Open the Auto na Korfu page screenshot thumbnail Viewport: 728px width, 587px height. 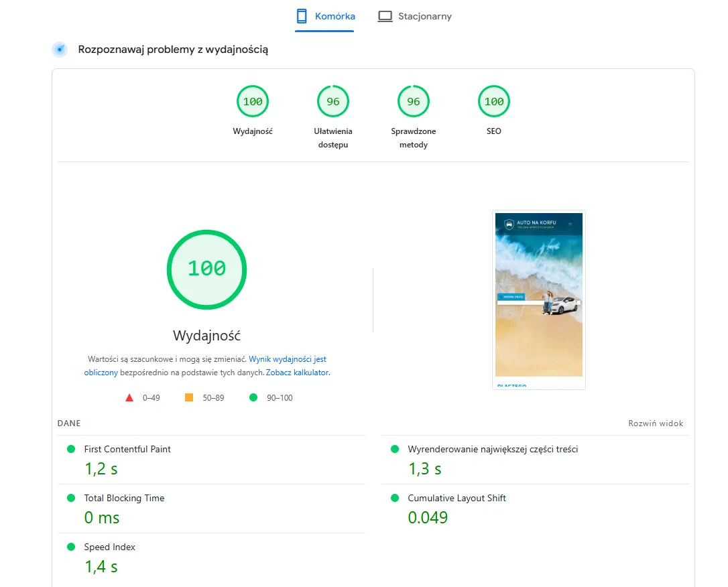(538, 300)
